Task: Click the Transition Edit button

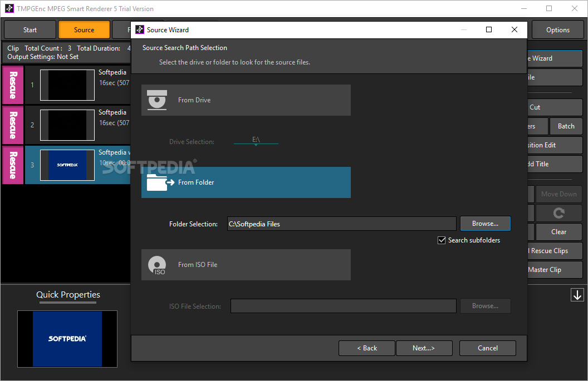Action: tap(555, 145)
